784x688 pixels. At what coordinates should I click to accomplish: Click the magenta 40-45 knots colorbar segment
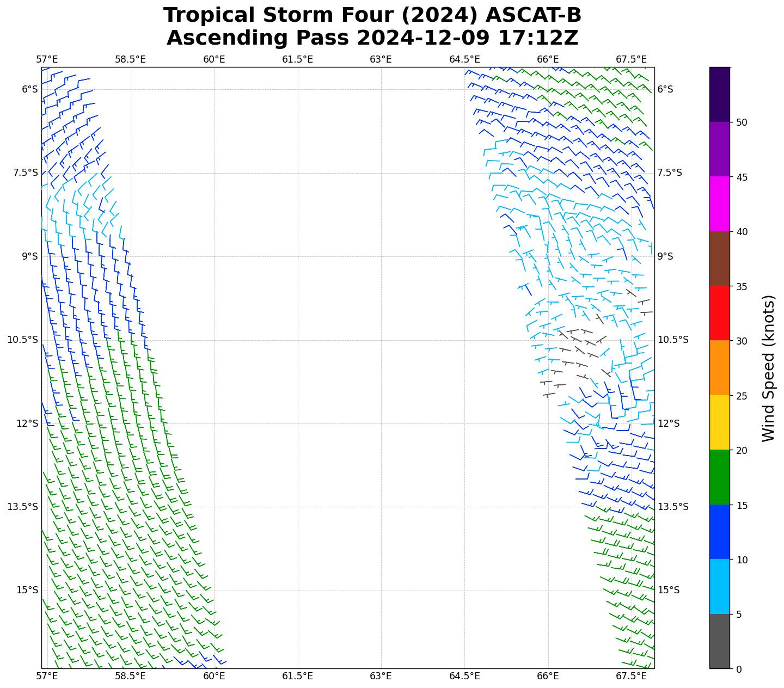[719, 204]
